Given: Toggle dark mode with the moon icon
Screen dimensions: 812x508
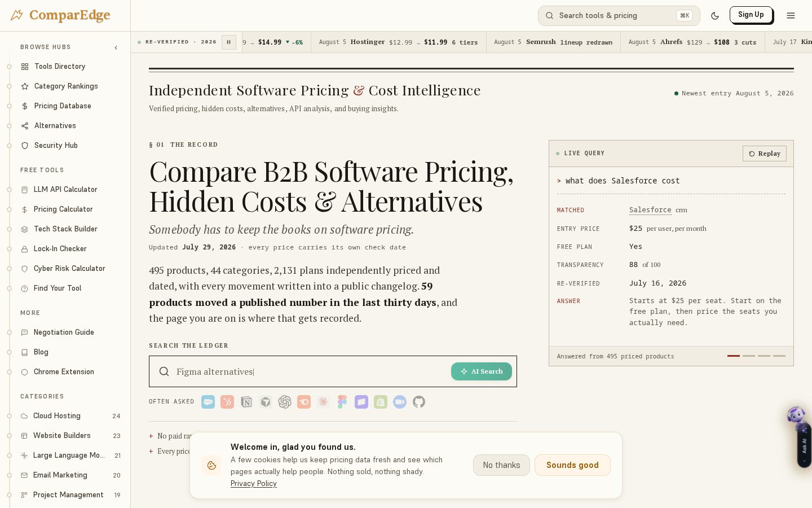Looking at the screenshot, I should point(715,16).
